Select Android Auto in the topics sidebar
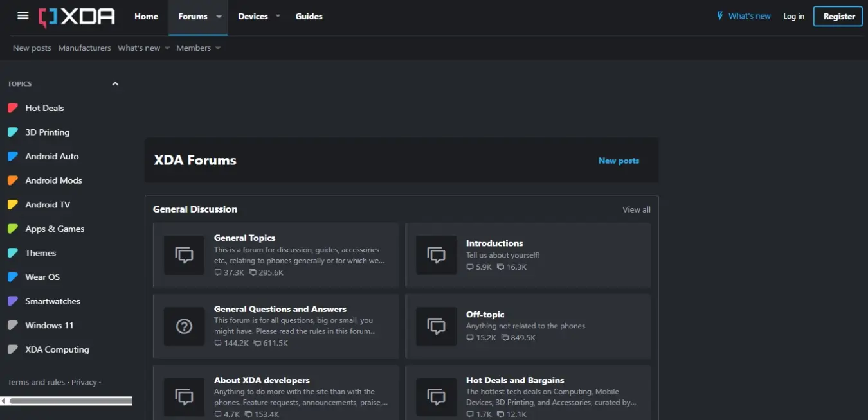The image size is (868, 420). pyautogui.click(x=51, y=156)
